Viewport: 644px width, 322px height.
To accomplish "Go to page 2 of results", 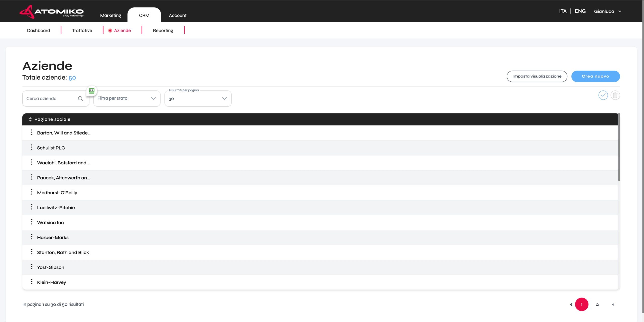I will pos(597,305).
